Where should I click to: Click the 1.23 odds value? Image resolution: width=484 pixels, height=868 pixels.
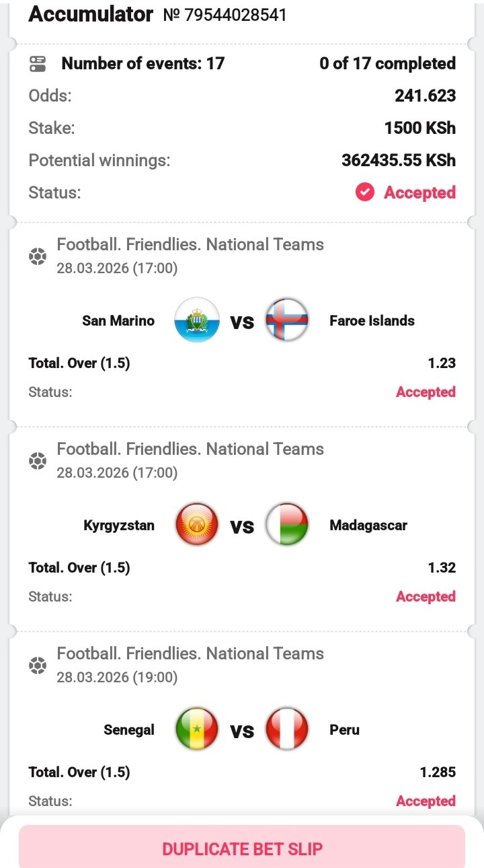click(442, 363)
